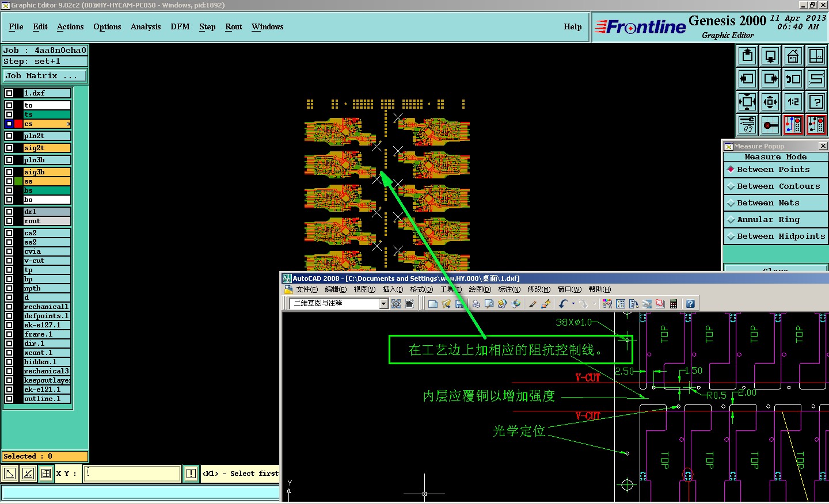Click AutoCAD blue help question icon
This screenshot has height=504, width=829.
tap(690, 304)
